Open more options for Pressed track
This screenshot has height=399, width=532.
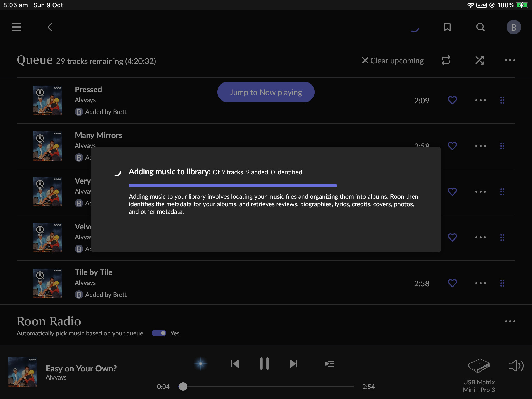(480, 100)
